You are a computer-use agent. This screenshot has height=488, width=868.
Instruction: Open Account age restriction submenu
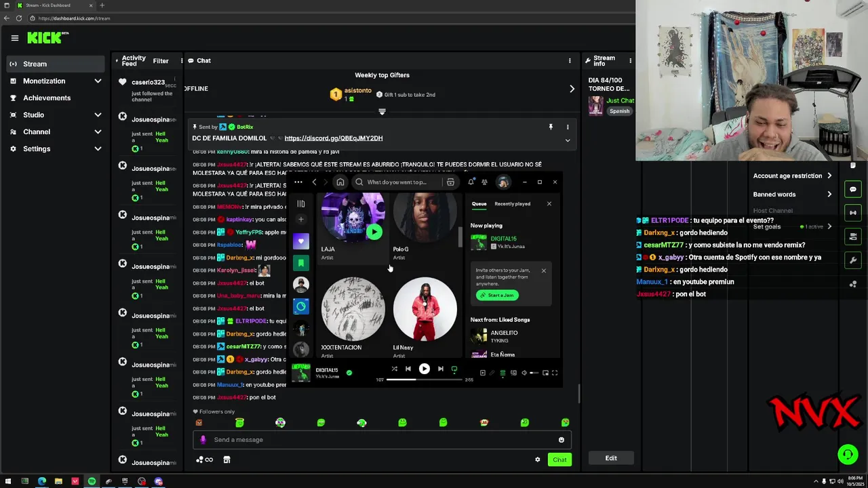[792, 176]
